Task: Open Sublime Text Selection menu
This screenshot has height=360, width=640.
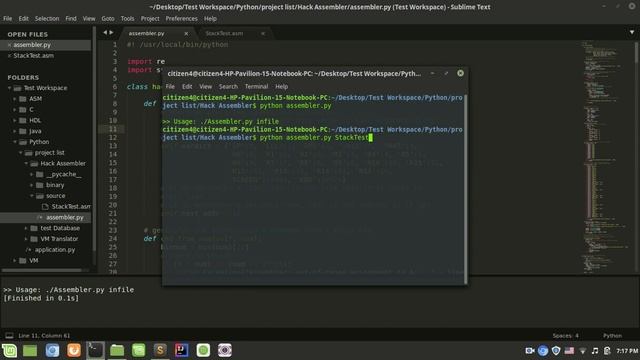Action: click(x=47, y=18)
